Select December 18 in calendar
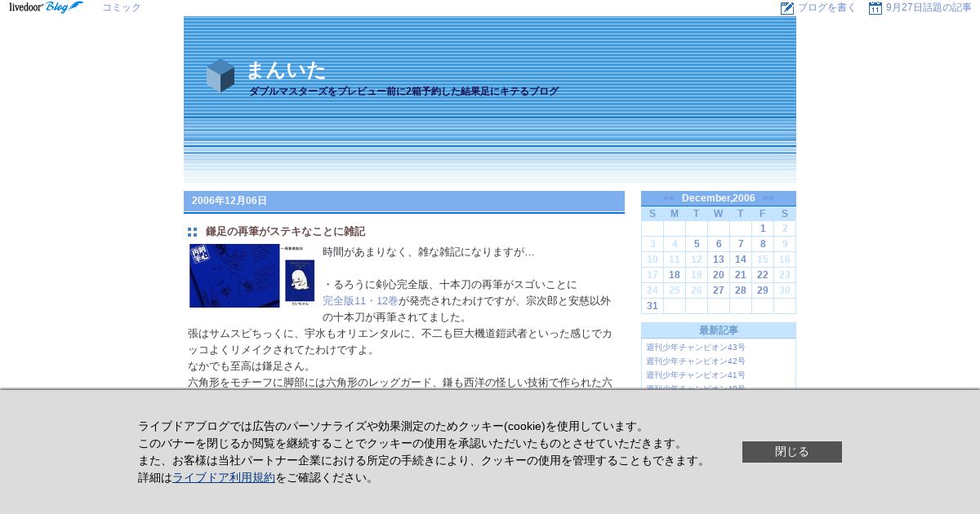This screenshot has width=980, height=514. (675, 275)
